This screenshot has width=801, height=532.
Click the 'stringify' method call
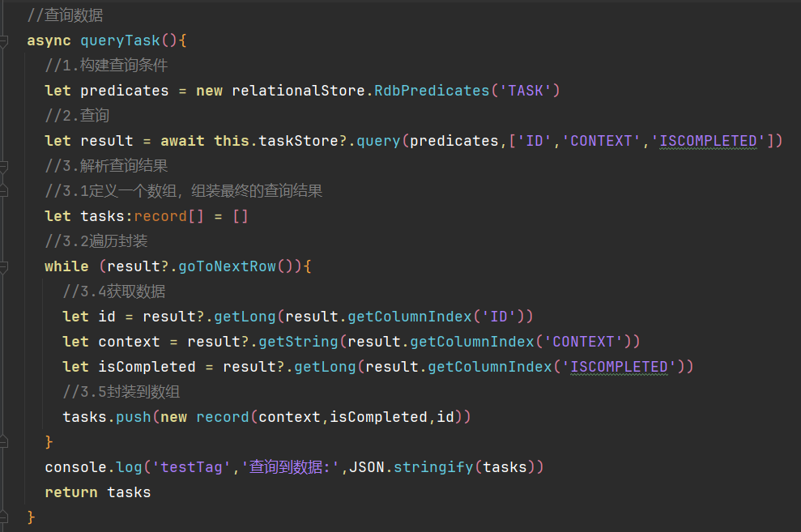click(x=433, y=467)
